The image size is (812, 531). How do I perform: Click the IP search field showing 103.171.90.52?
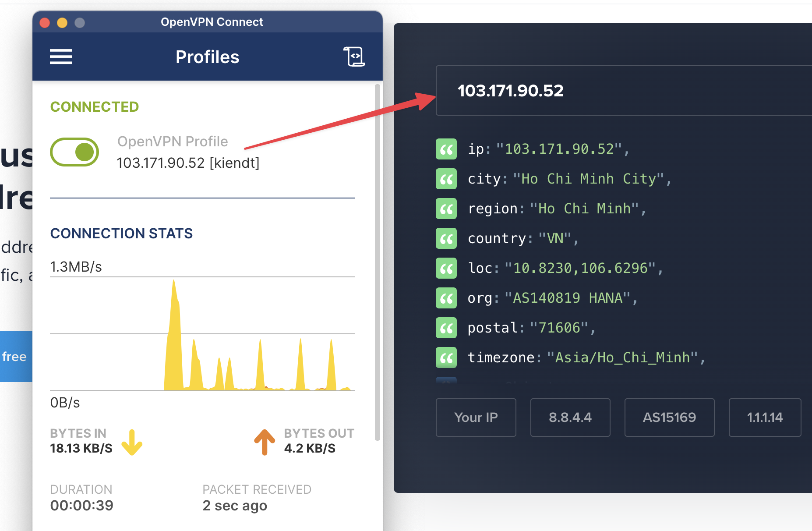pyautogui.click(x=624, y=91)
